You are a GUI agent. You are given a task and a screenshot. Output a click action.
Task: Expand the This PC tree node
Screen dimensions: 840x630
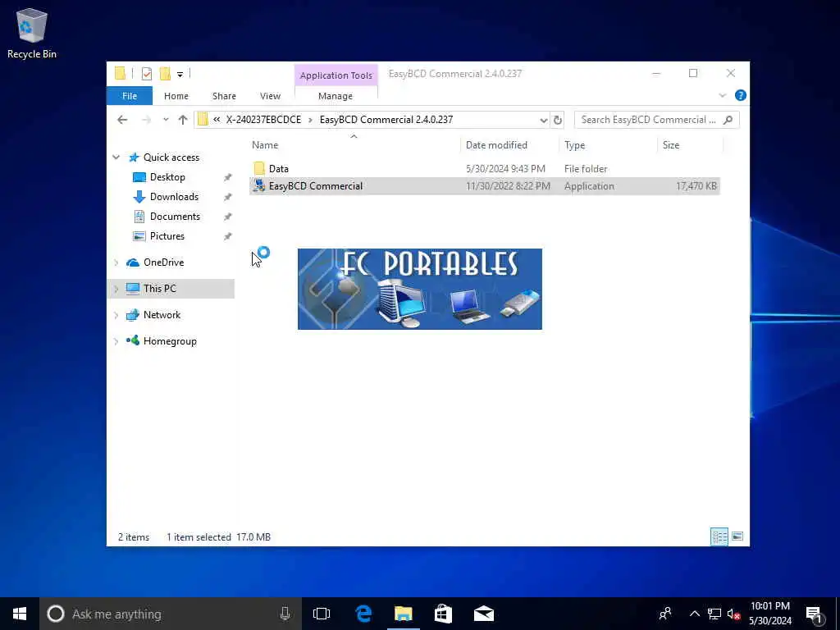pyautogui.click(x=116, y=289)
